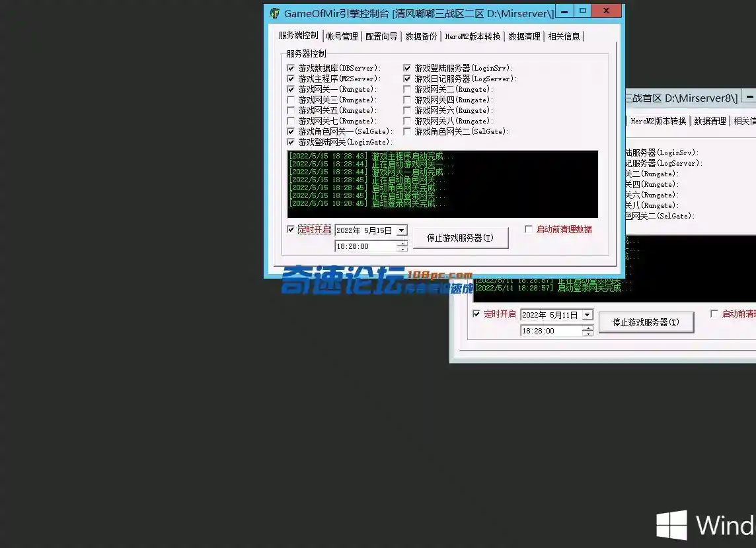Click the 2022/5/15 18:28:43 游戏主程序启动完成 log line
756x548 pixels.
(x=371, y=156)
